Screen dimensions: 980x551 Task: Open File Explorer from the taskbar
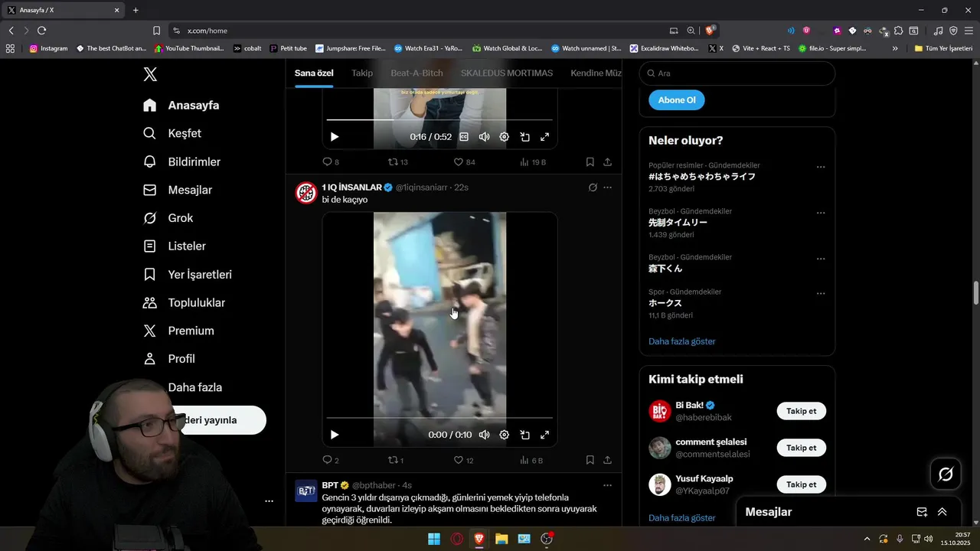click(x=501, y=539)
